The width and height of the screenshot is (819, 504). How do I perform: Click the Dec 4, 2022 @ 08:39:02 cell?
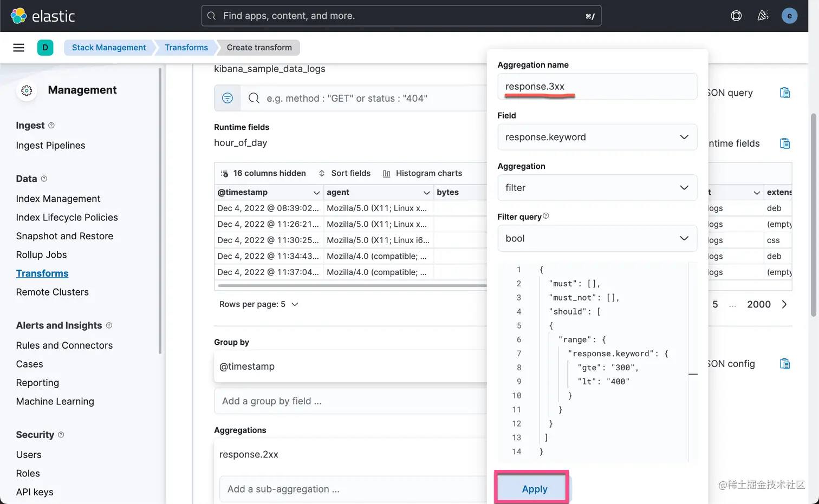pos(269,208)
